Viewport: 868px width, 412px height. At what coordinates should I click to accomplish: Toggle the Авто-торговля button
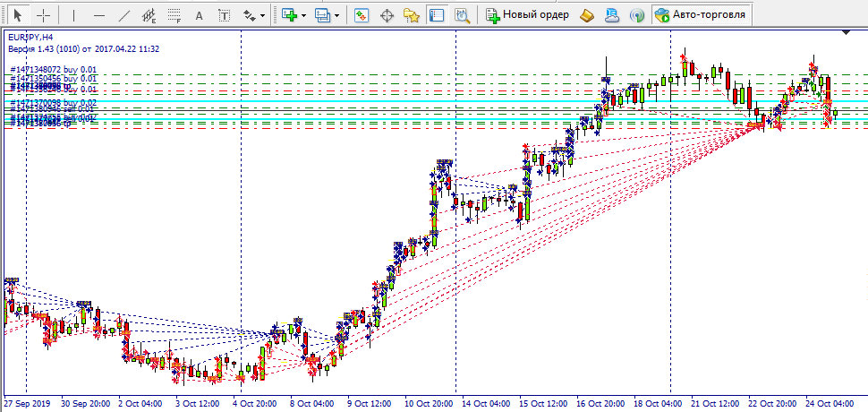[701, 15]
